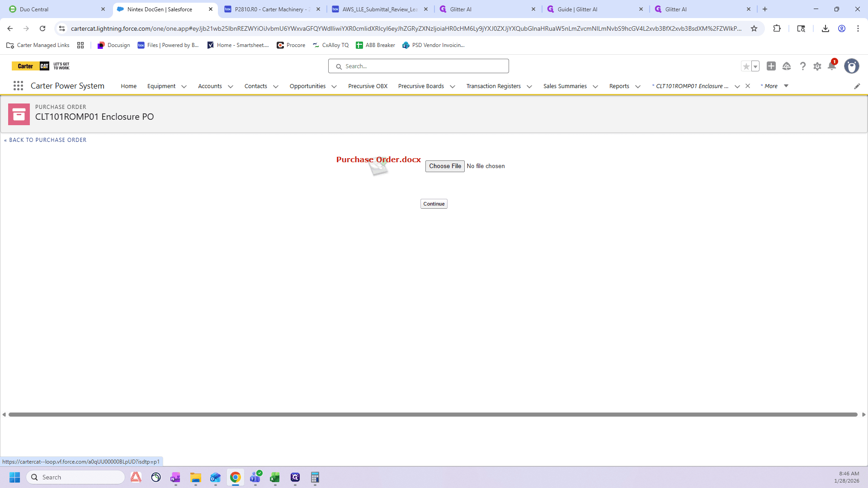Click the edit navigation pencil icon
This screenshot has width=868, height=488.
click(x=857, y=86)
